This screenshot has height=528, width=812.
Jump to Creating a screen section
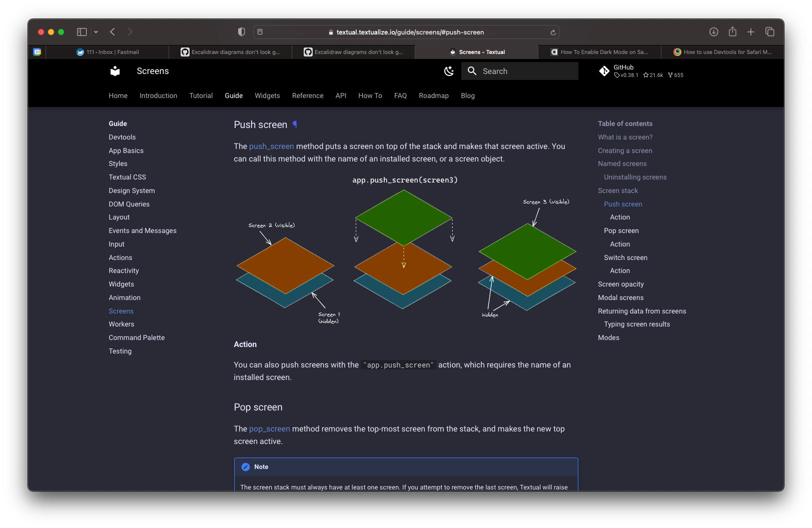[625, 150]
